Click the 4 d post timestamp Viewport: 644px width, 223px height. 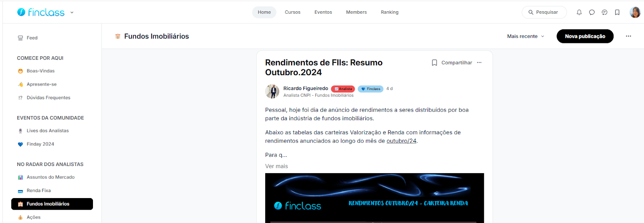(389, 88)
